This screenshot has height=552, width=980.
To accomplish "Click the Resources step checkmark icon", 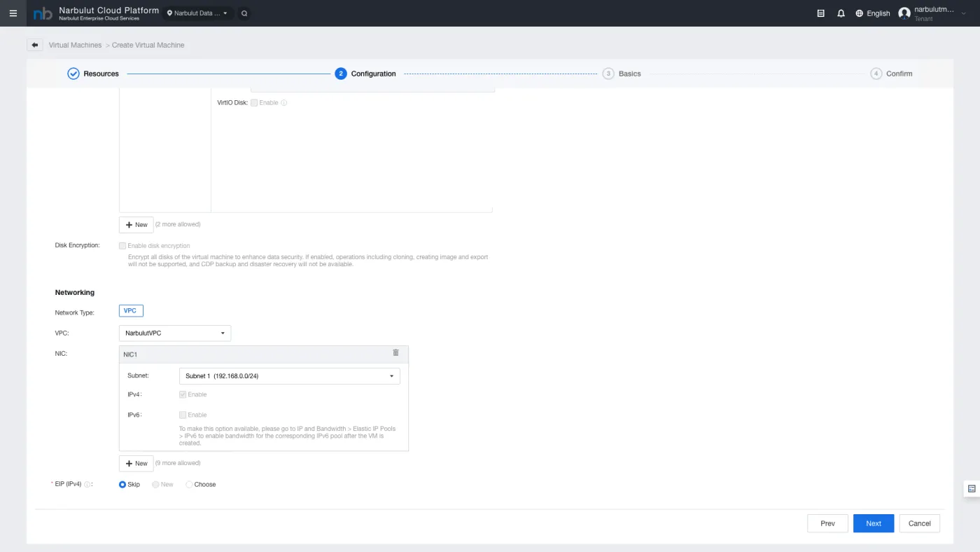I will 73,74.
